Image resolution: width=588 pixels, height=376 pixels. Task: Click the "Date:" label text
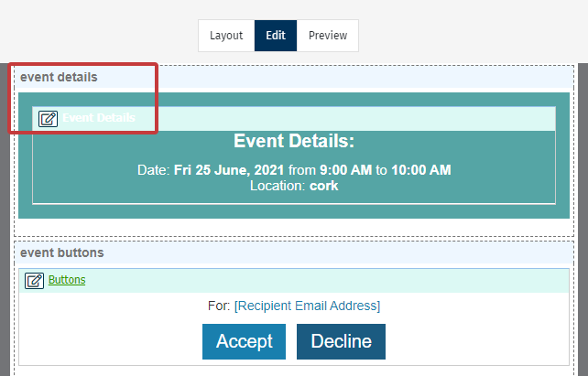coord(153,170)
